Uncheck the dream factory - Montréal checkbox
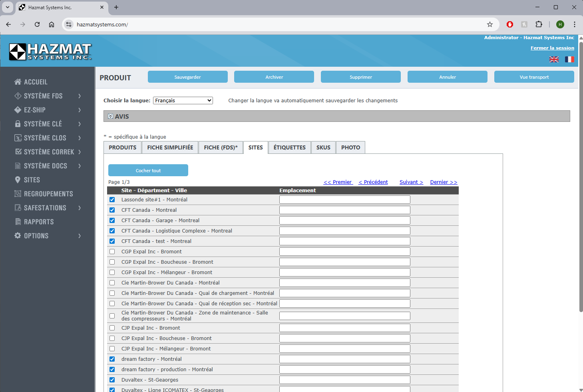Image resolution: width=583 pixels, height=392 pixels. coord(112,359)
